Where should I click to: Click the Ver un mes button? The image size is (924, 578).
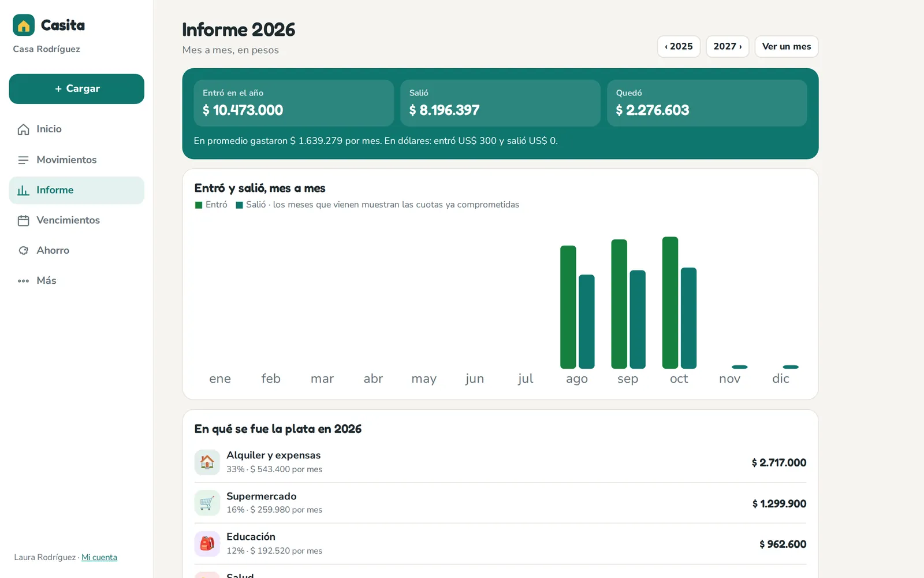pos(787,47)
